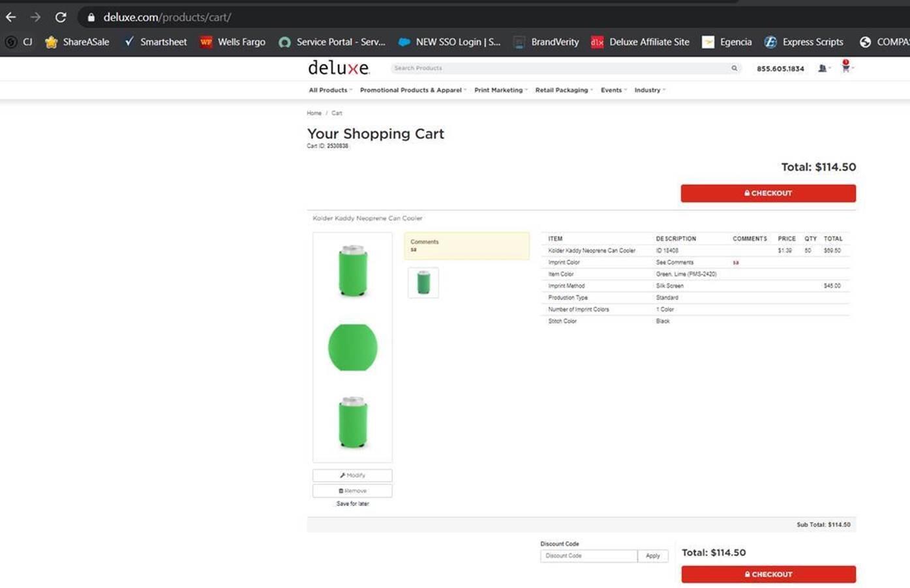910x588 pixels.
Task: Expand Promotional Products & Apparel menu
Action: pos(412,90)
